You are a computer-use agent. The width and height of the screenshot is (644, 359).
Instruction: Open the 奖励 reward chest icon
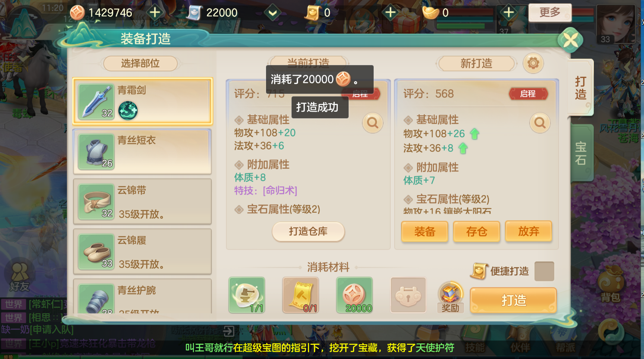click(450, 297)
